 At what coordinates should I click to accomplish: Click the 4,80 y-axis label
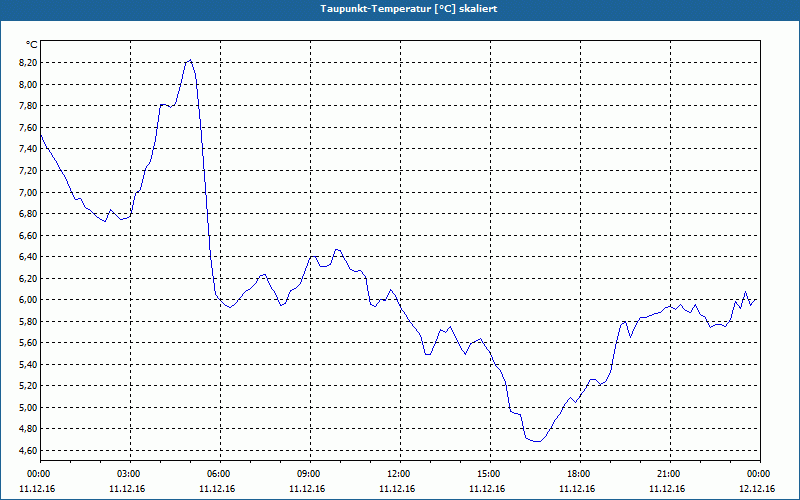[28, 429]
